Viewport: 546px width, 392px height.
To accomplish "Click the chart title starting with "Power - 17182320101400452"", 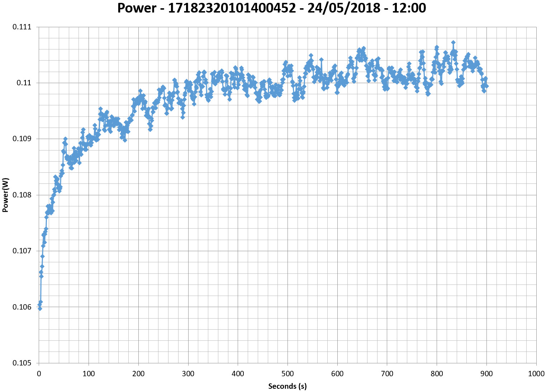I will tap(272, 8).
